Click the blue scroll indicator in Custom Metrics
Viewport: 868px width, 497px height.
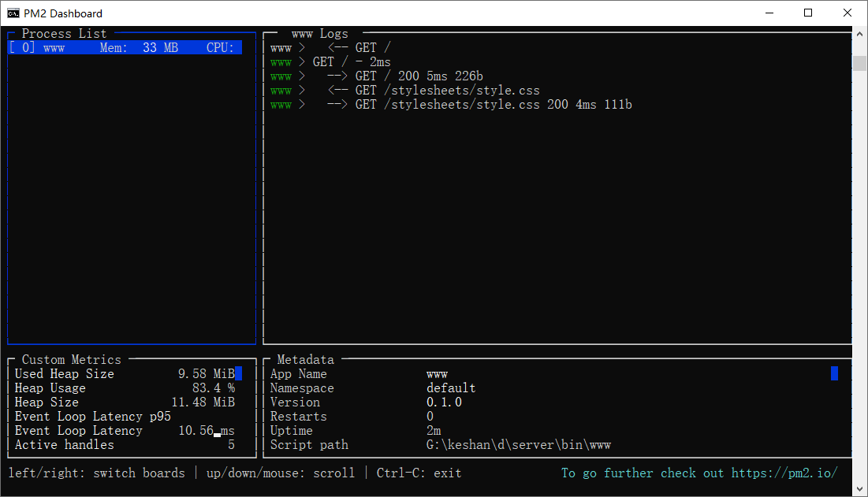(239, 373)
